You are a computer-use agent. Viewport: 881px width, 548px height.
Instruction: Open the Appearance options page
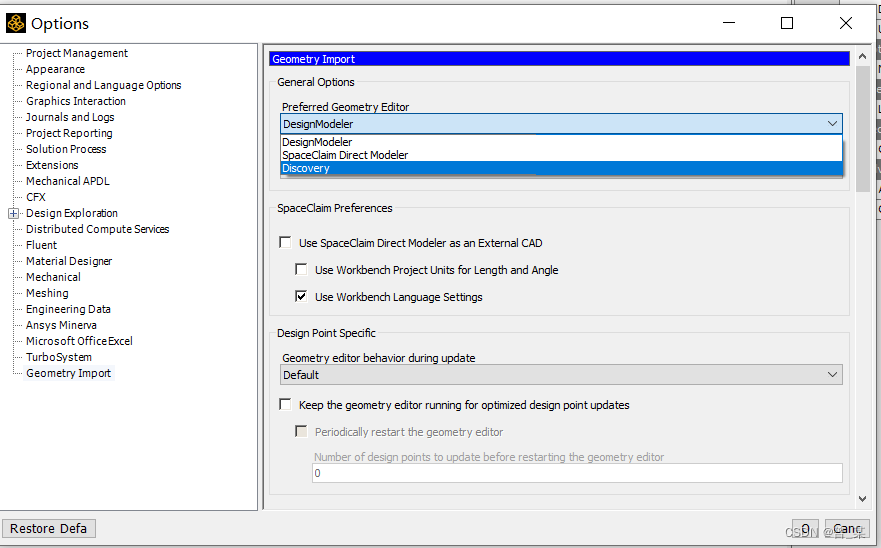tap(55, 69)
